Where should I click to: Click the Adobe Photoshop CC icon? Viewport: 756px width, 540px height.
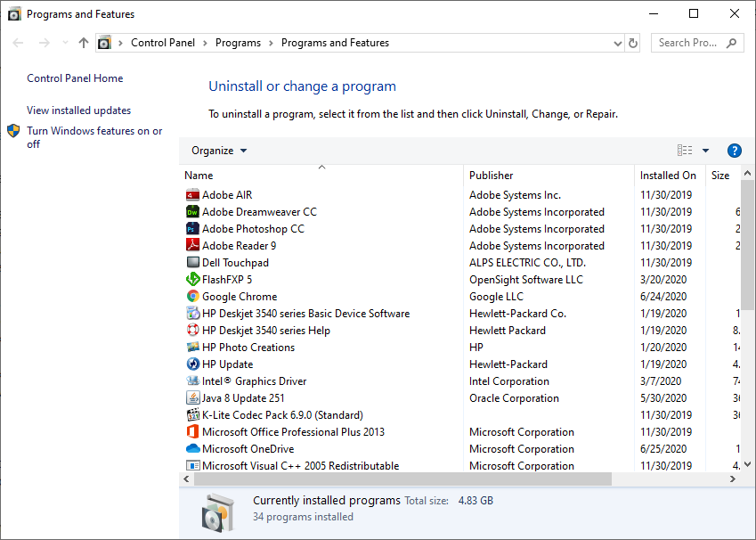pos(193,229)
